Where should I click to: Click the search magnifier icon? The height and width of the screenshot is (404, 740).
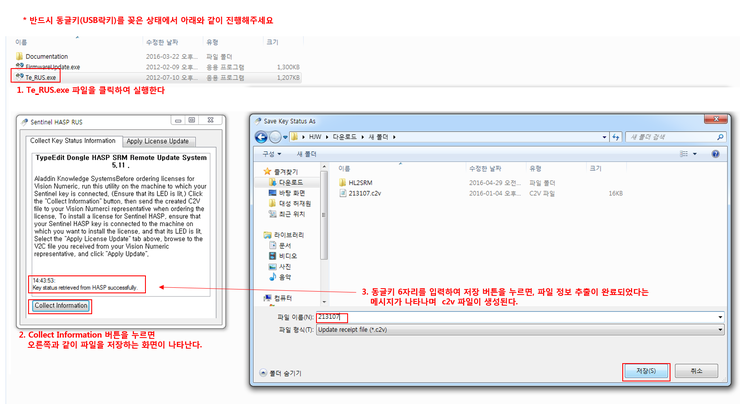tap(720, 137)
